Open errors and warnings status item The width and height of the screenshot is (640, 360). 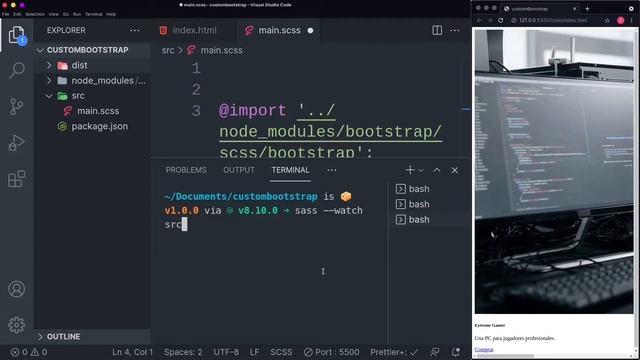click(x=29, y=352)
